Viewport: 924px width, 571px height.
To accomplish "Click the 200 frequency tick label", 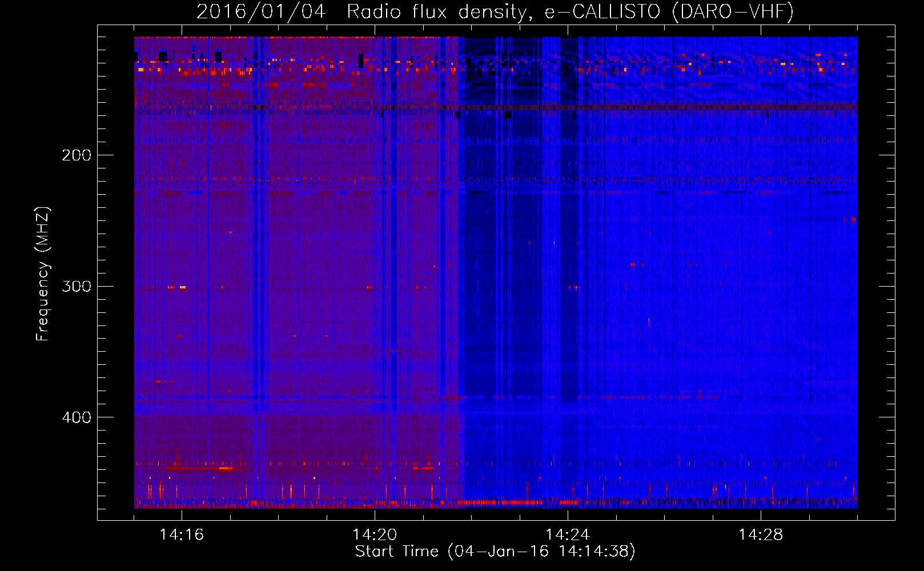I will click(x=76, y=155).
